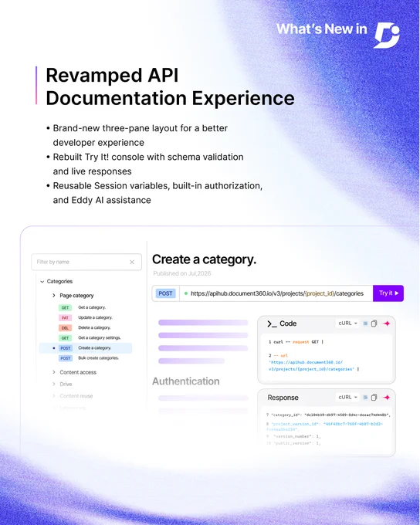The height and width of the screenshot is (525, 420).
Task: Open 'Get a category settings.' endpoint
Action: [x=90, y=338]
